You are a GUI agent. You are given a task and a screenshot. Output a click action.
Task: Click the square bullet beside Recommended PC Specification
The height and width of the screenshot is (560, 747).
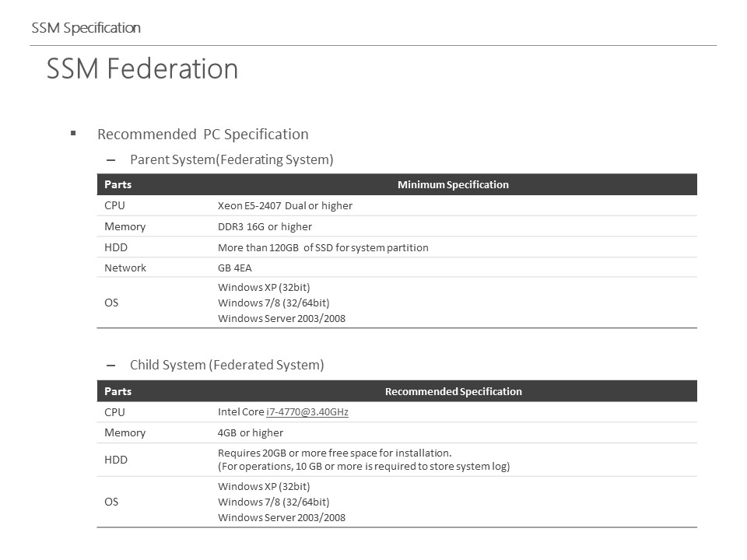point(73,133)
